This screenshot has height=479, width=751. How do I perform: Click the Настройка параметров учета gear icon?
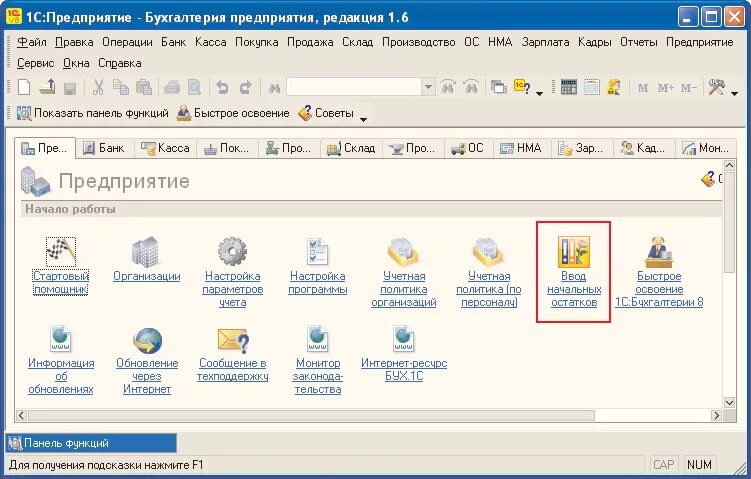(x=232, y=251)
